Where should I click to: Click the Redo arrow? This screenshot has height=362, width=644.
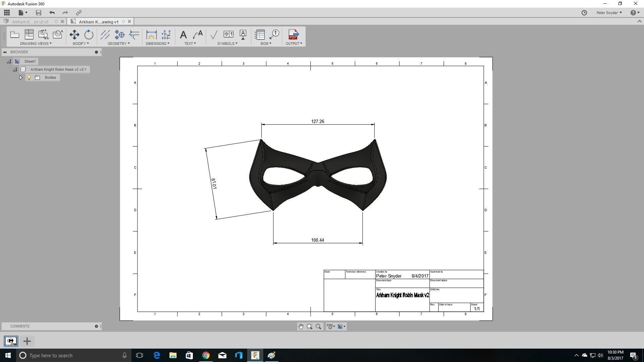coord(65,13)
